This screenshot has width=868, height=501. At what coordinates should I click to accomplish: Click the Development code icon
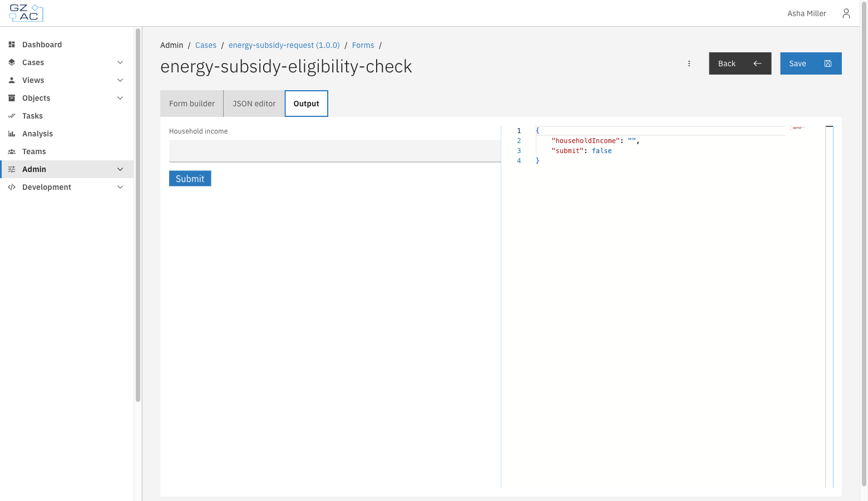(x=12, y=187)
